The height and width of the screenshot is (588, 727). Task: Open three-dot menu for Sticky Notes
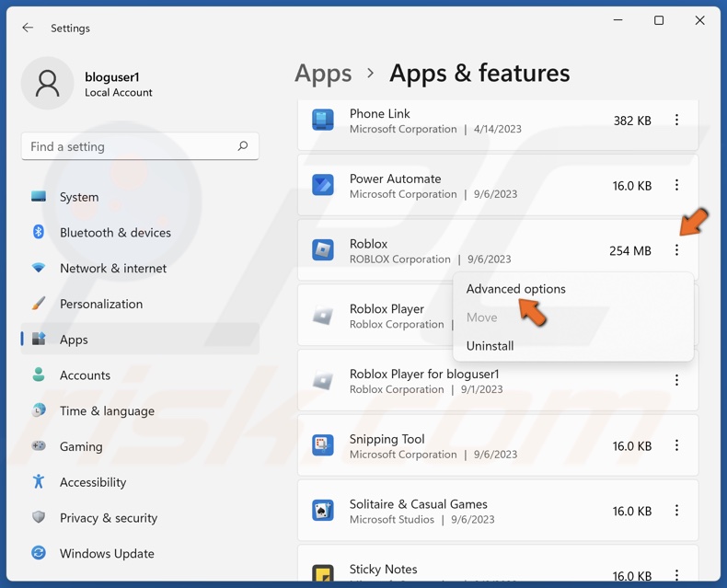(x=676, y=575)
